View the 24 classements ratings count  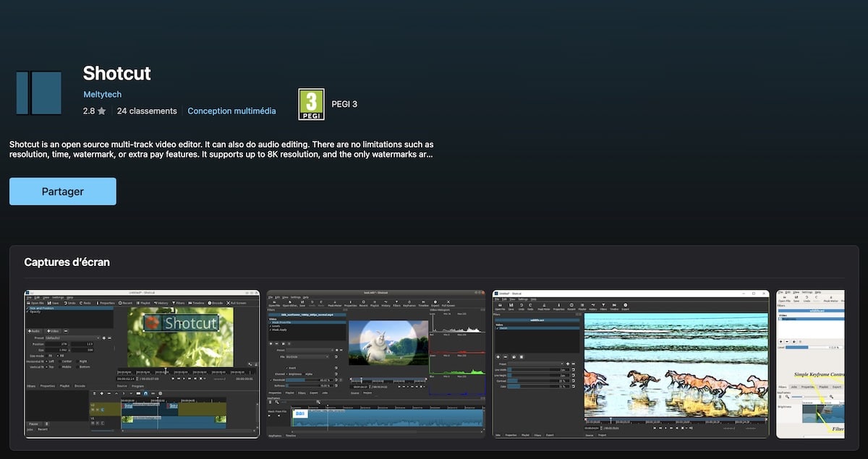(x=147, y=111)
